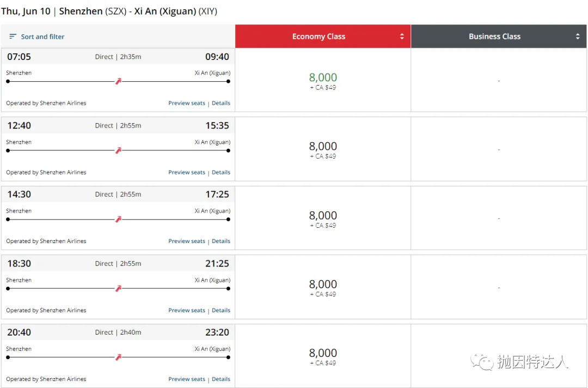
Task: Show Details for the 12:40 flight
Action: pos(221,172)
